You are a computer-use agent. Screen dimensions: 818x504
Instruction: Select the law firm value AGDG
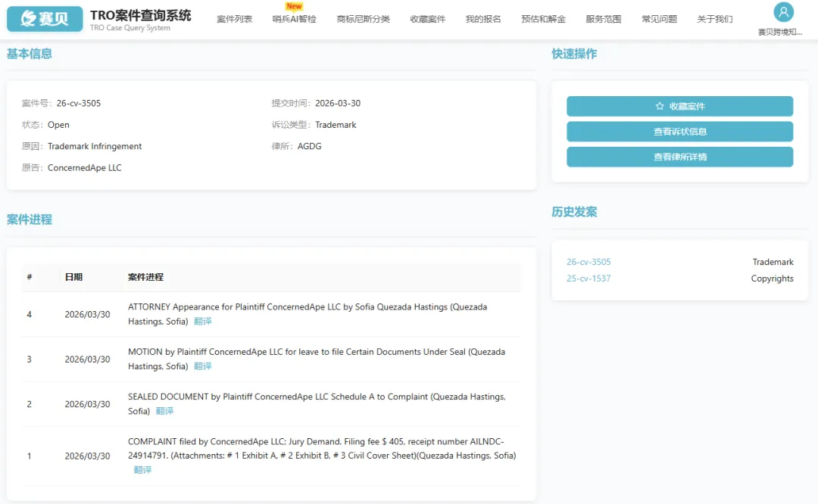[309, 147]
